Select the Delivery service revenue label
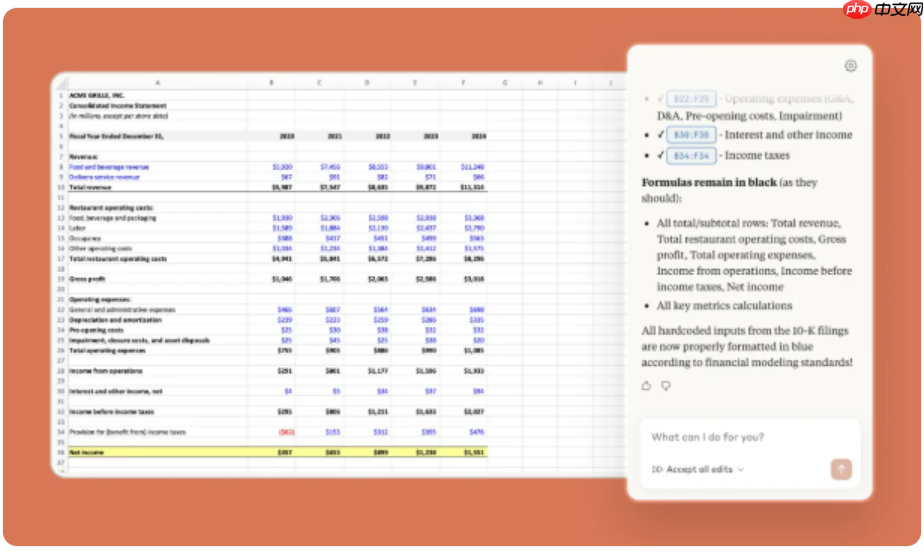The image size is (924, 552). 104,177
